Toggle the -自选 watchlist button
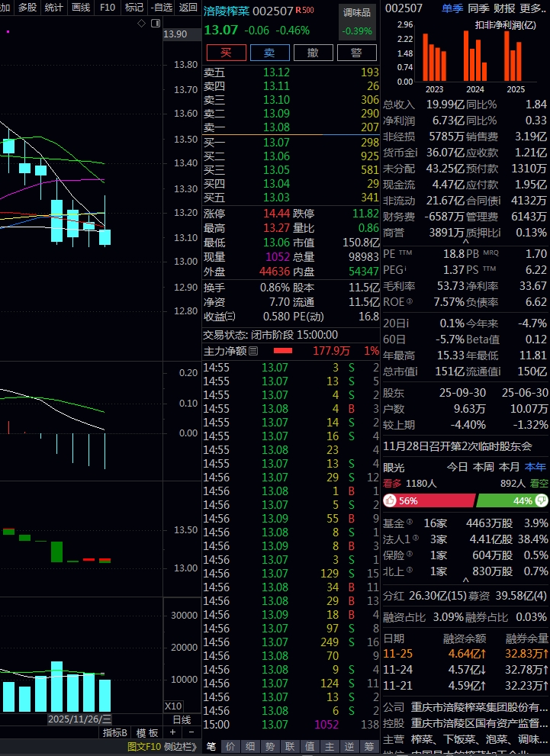Screen dimensions: 550x756 pyautogui.click(x=161, y=7)
